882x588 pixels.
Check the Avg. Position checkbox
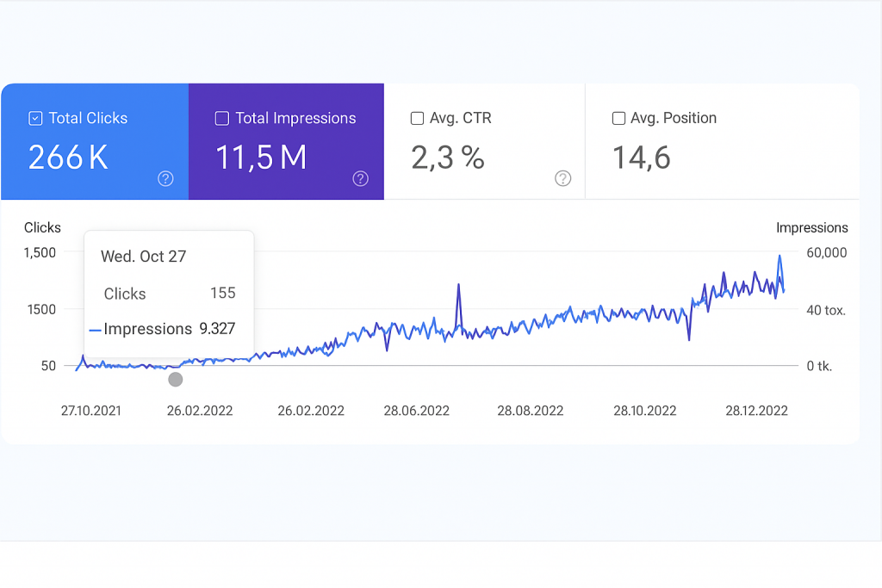(x=618, y=119)
